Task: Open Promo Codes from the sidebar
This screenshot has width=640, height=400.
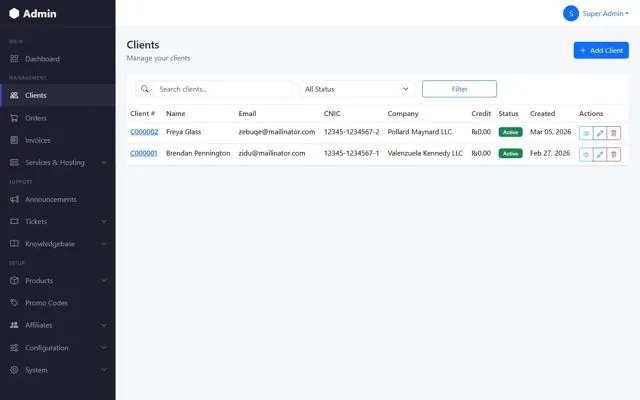Action: tap(57, 302)
